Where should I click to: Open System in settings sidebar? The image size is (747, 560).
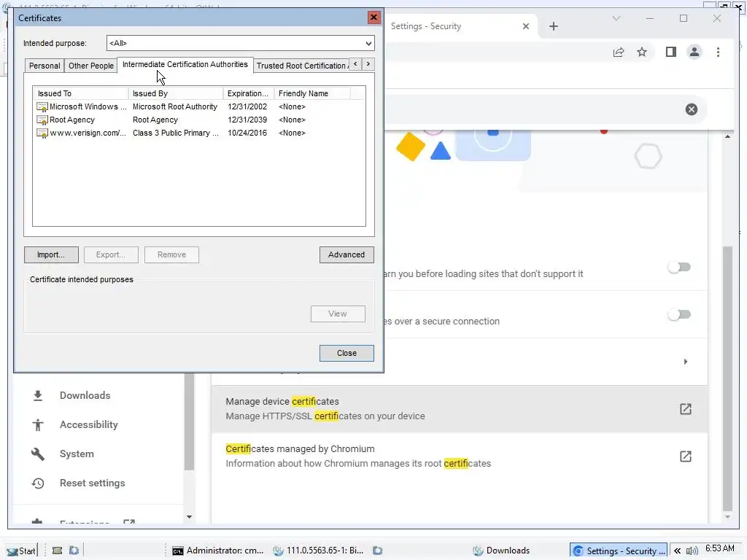[x=77, y=454]
